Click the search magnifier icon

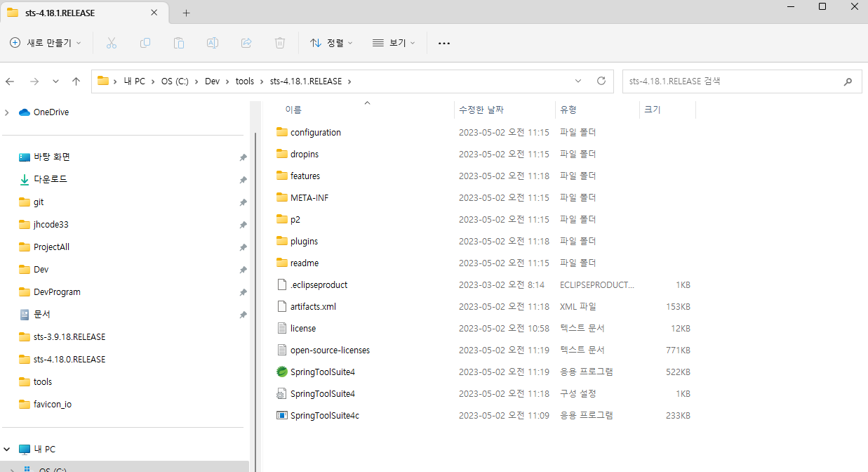pos(847,81)
